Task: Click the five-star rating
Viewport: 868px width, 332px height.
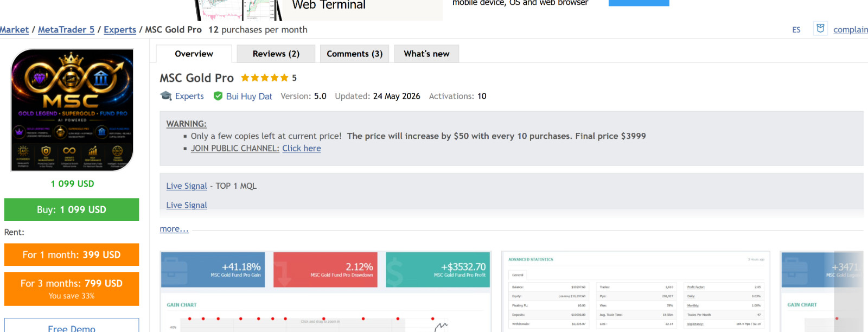Action: [x=265, y=78]
